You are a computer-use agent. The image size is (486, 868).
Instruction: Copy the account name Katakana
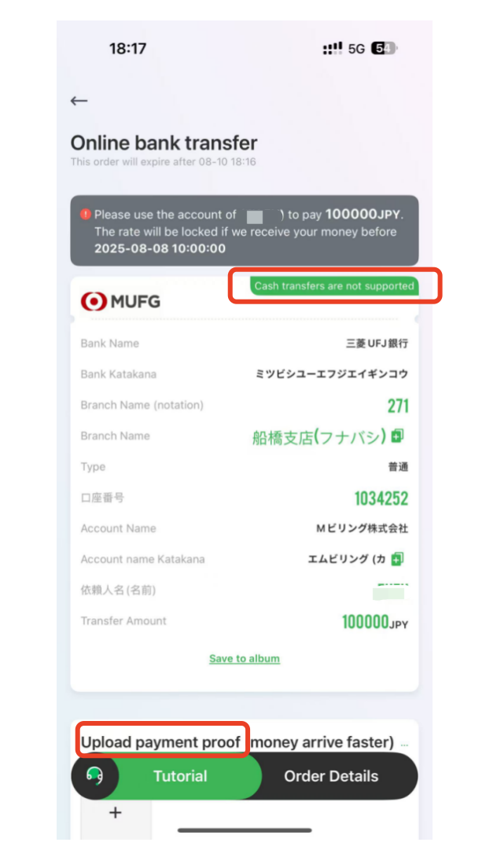tap(397, 559)
